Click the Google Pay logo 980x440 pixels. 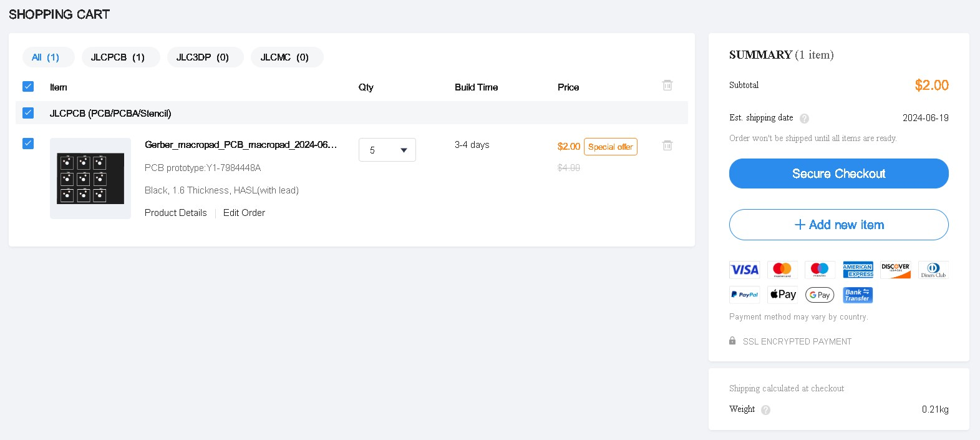pos(820,295)
